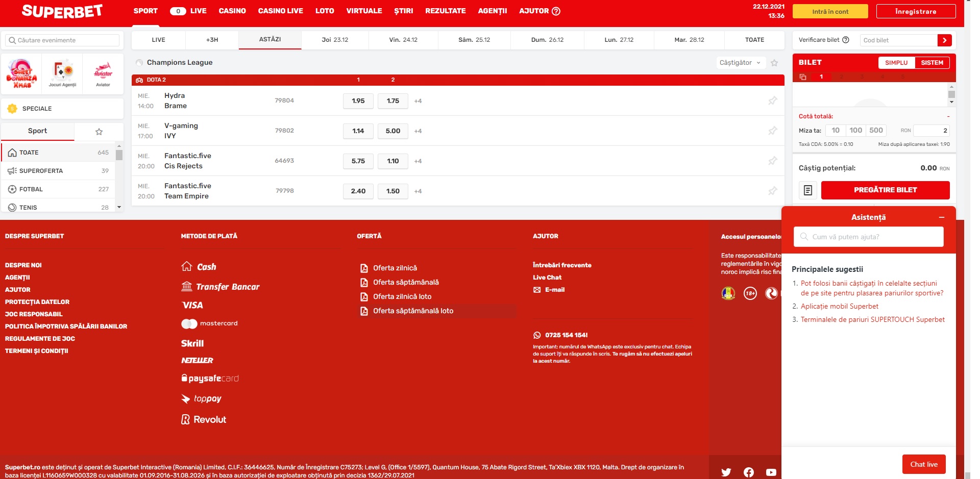Open the favorites star tab in sidebar
Viewport: 980px width, 479px height.
pos(99,132)
